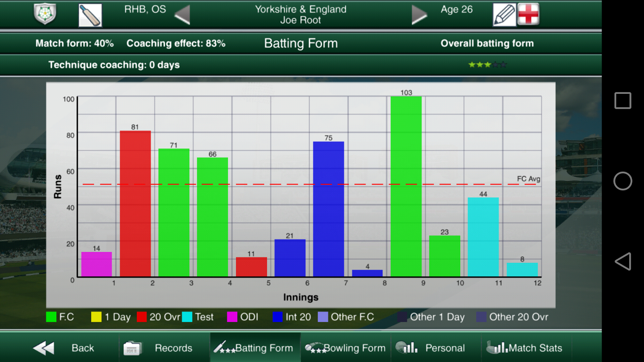Tap the FC Avg line label
This screenshot has width=644, height=362.
(x=529, y=179)
